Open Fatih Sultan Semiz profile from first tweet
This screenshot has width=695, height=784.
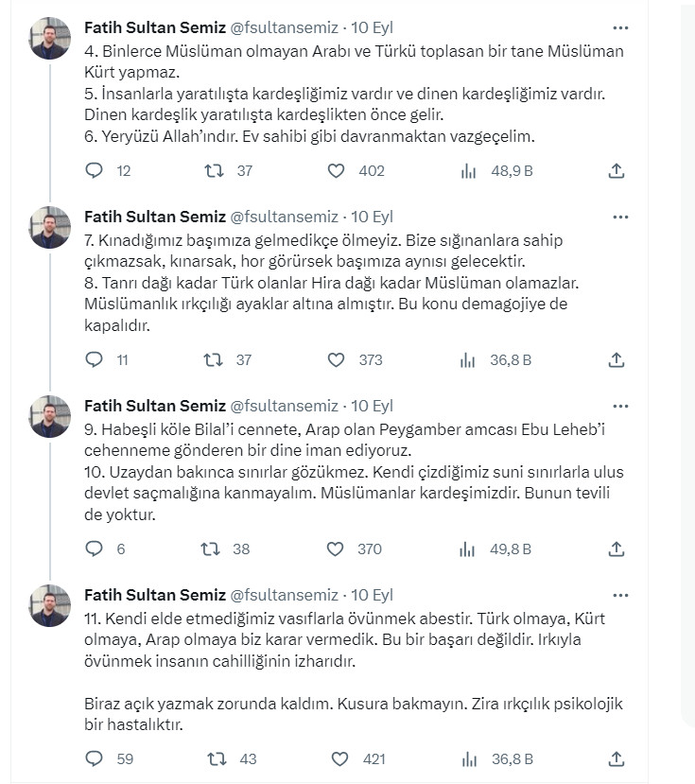click(155, 28)
